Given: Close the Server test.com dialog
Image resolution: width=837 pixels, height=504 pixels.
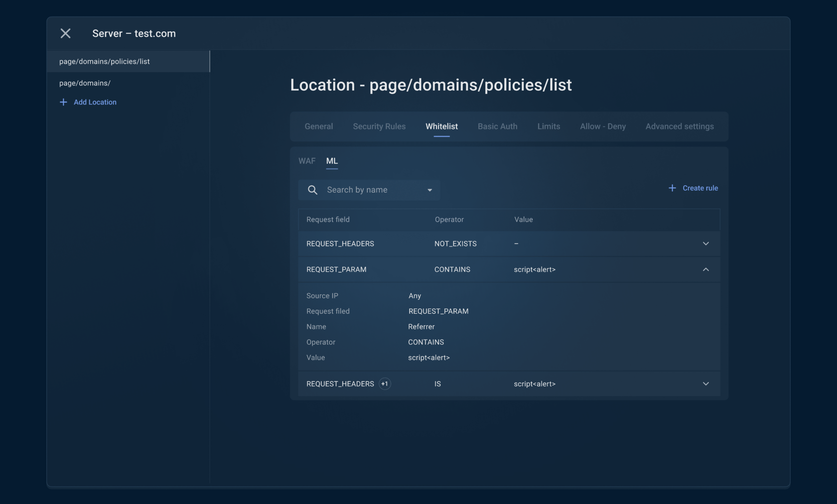Looking at the screenshot, I should point(65,33).
